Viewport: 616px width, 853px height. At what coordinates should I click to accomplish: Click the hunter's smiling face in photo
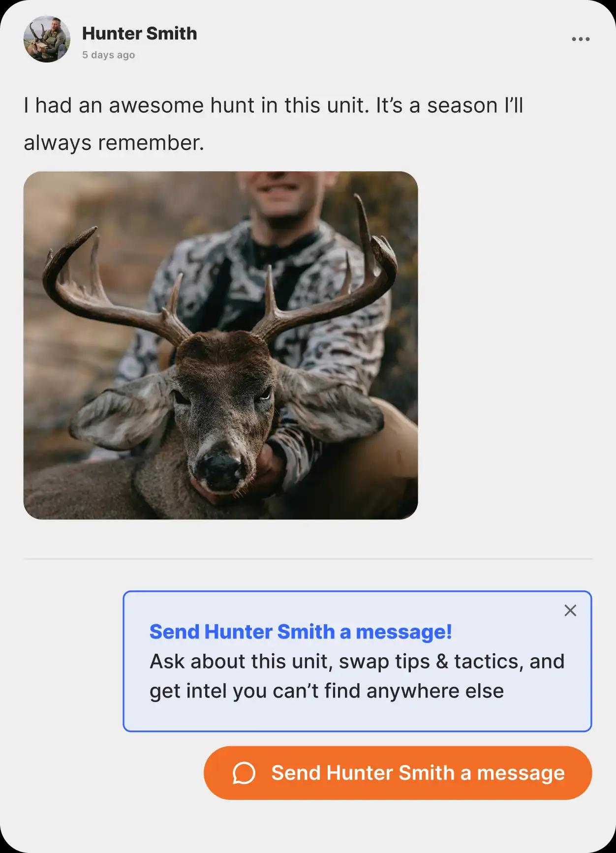click(x=278, y=194)
